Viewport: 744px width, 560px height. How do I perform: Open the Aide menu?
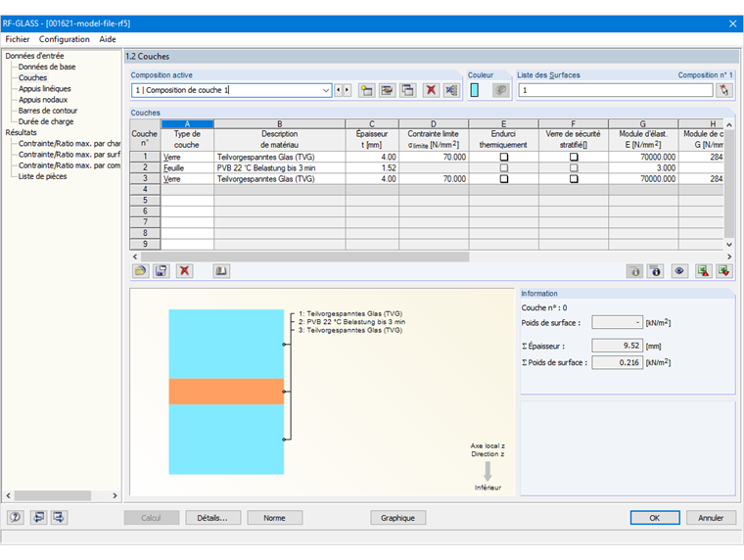coord(108,39)
